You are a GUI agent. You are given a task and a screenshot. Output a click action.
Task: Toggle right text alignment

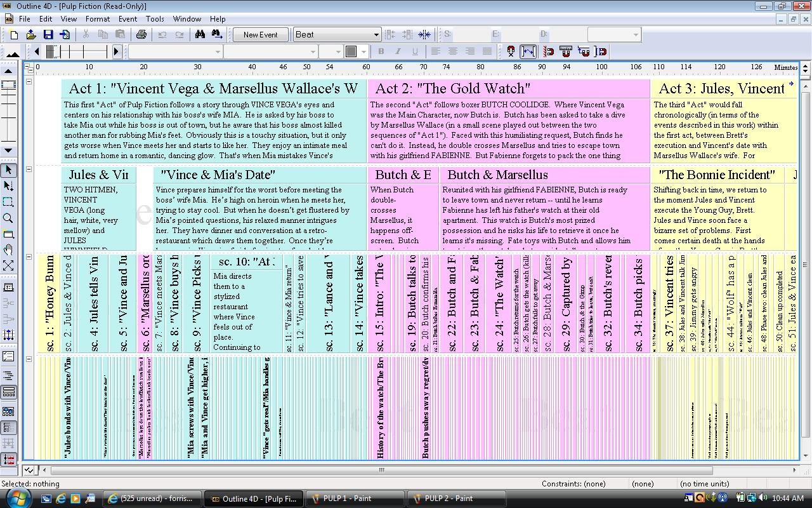pos(469,51)
